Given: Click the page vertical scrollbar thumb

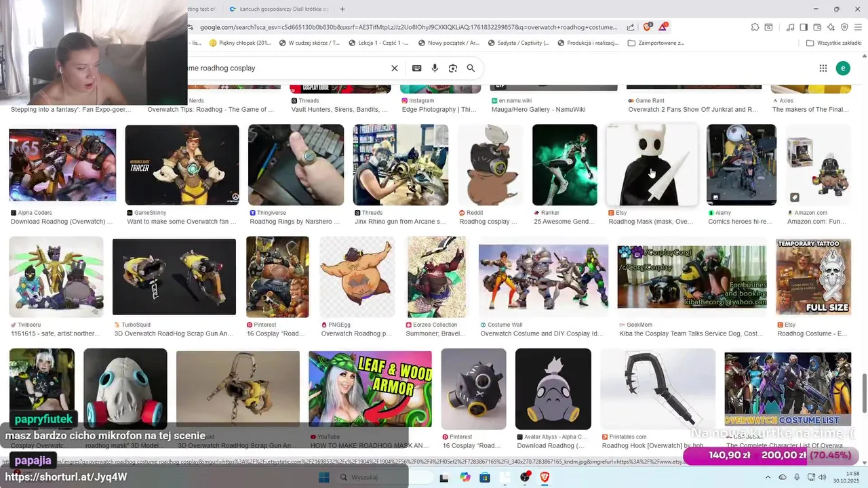Looking at the screenshot, I should [865, 392].
